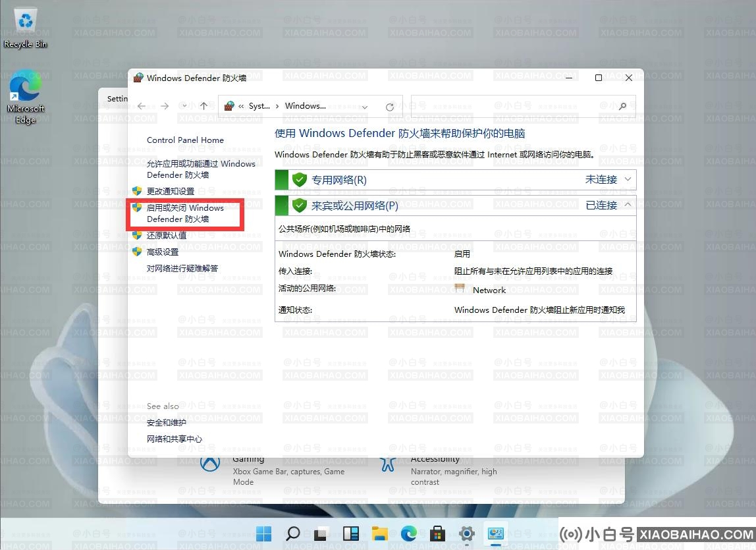The width and height of the screenshot is (756, 550).
Task: Refresh the firewall page
Action: pos(390,107)
